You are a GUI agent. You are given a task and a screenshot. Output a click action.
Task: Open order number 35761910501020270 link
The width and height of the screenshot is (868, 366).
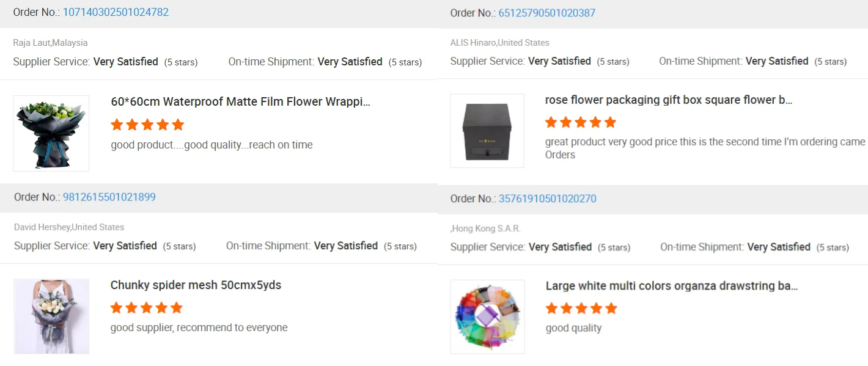(x=547, y=199)
